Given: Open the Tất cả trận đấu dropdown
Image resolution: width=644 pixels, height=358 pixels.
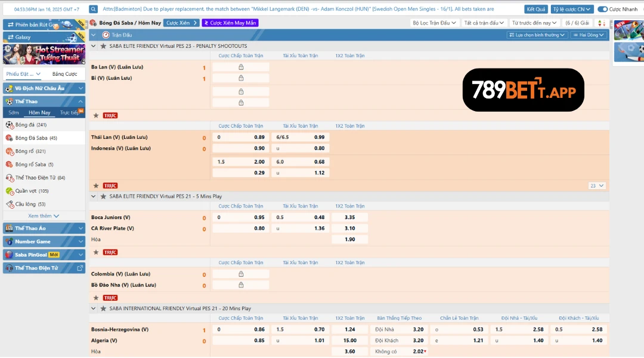Looking at the screenshot, I should (484, 23).
